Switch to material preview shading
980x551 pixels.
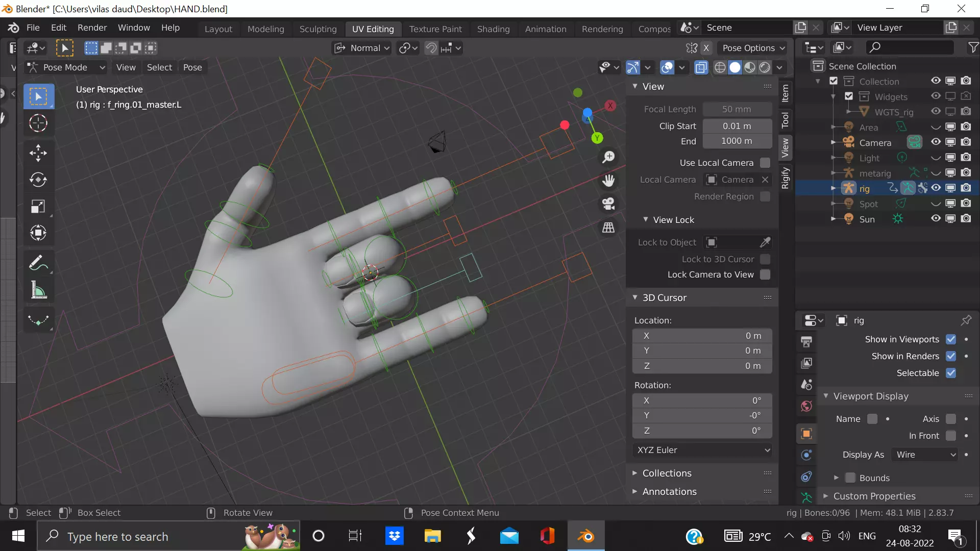tap(750, 67)
